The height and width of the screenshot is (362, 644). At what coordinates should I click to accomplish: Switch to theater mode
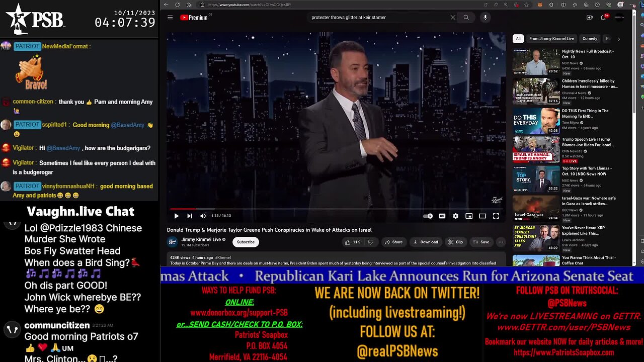tap(482, 216)
